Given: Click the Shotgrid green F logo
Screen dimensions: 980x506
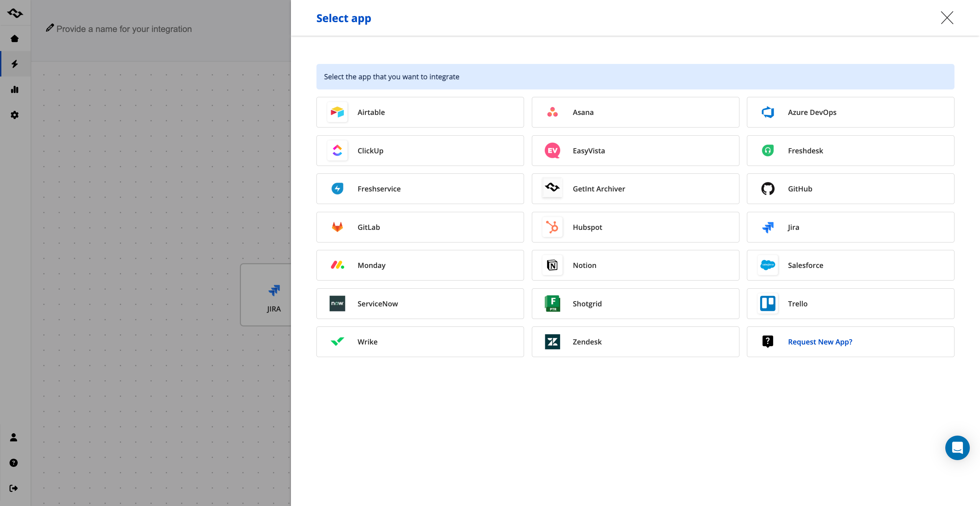Looking at the screenshot, I should pos(552,303).
